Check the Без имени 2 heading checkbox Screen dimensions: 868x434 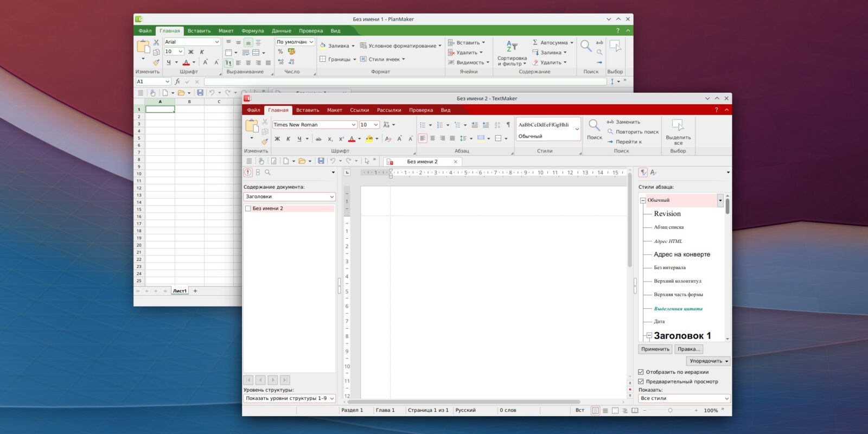248,208
